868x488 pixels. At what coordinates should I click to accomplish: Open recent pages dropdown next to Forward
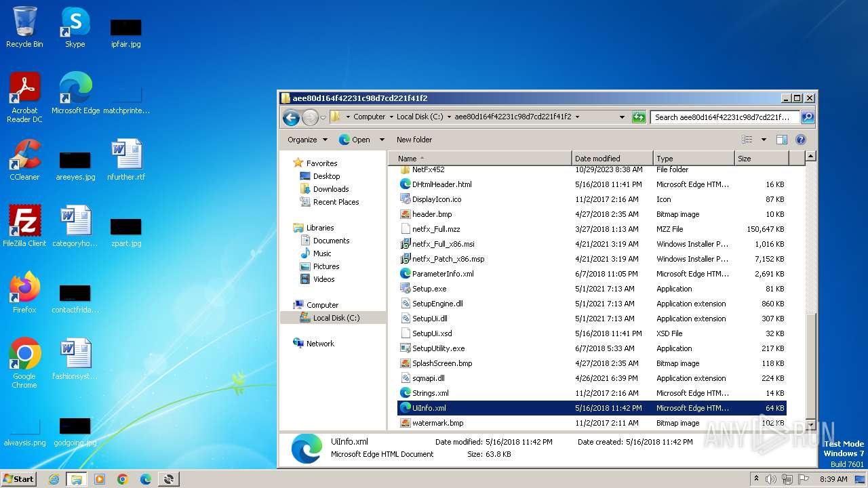click(323, 117)
